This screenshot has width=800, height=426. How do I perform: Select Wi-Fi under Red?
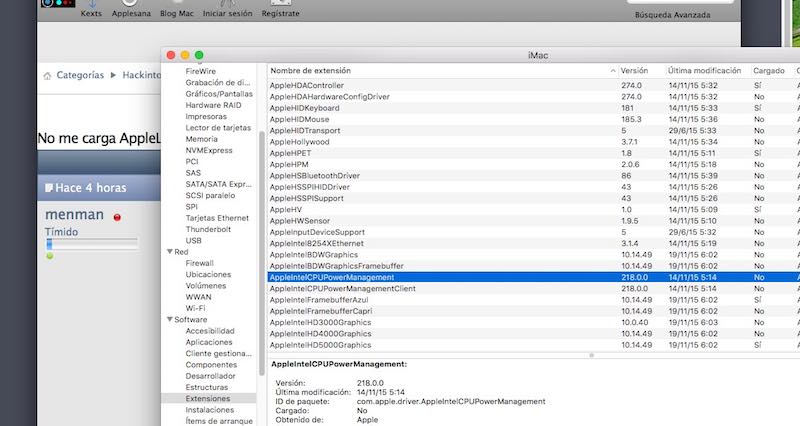[195, 308]
